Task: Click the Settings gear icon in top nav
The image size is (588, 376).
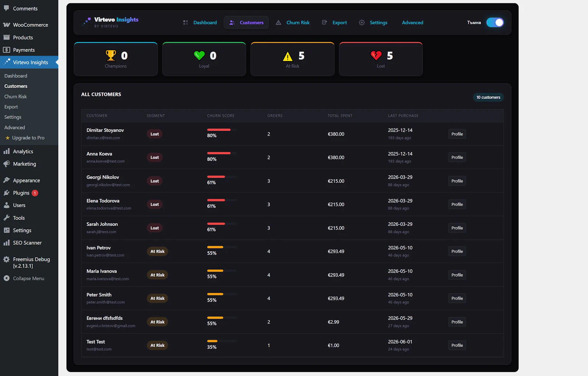Action: tap(362, 22)
